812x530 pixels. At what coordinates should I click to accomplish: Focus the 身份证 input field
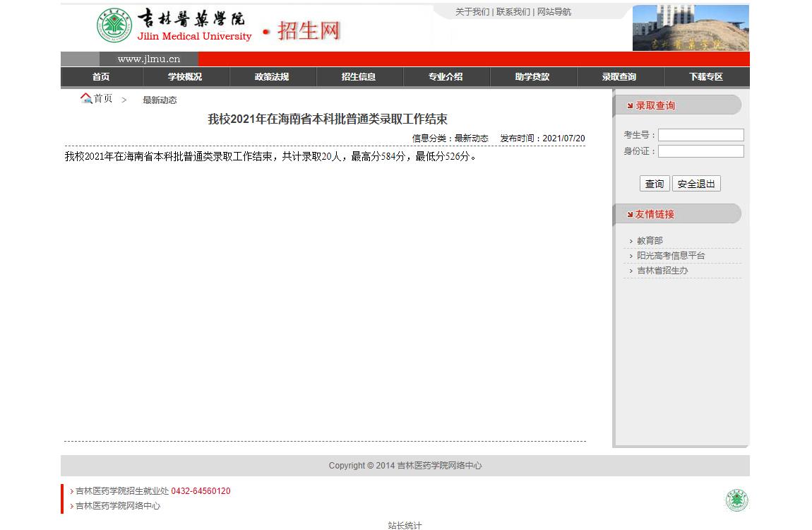click(700, 151)
